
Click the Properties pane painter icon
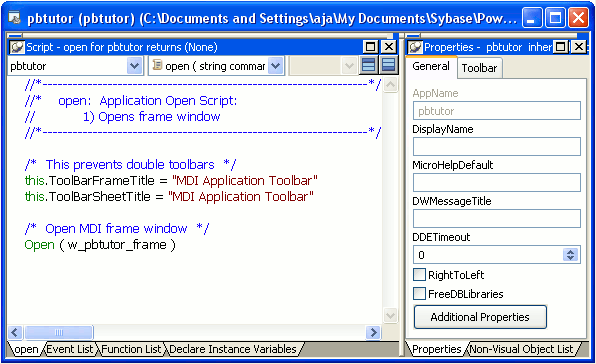415,47
